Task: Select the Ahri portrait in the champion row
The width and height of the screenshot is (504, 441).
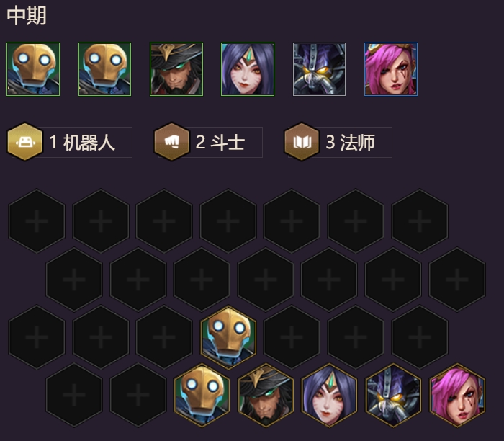Action: [x=248, y=69]
